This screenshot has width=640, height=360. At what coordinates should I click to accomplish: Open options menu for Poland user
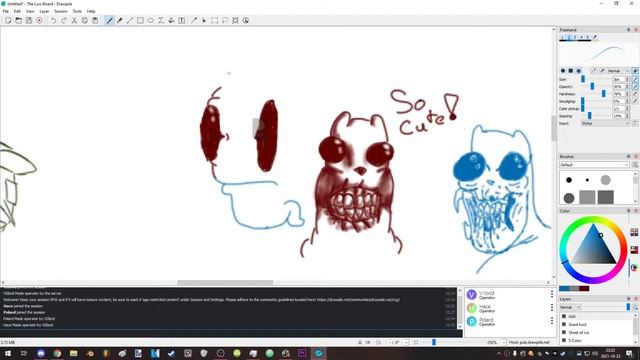point(551,321)
